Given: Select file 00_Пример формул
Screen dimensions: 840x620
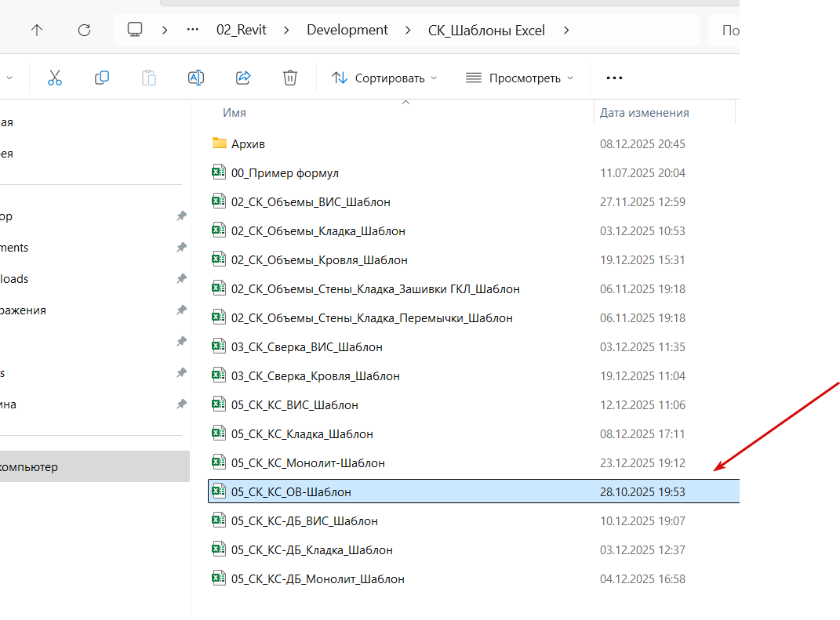Looking at the screenshot, I should (285, 172).
